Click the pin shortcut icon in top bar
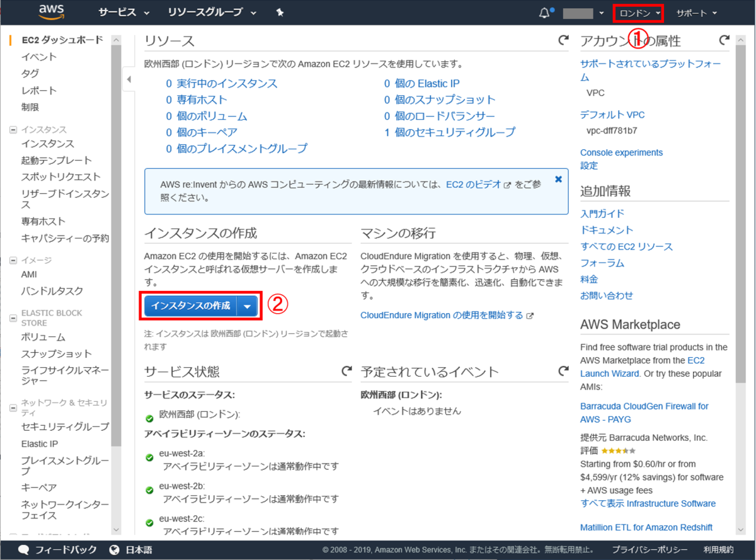The width and height of the screenshot is (756, 560). [x=280, y=13]
